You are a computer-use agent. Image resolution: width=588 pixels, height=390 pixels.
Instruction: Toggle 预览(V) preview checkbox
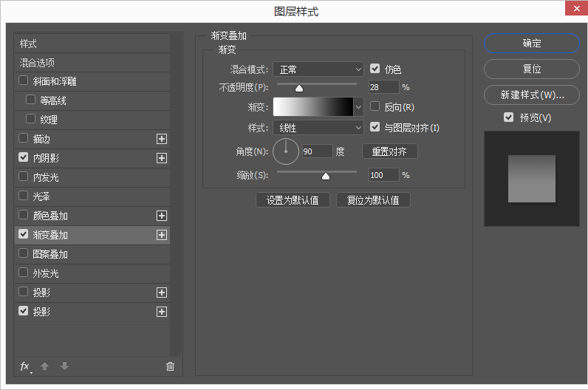click(x=508, y=117)
